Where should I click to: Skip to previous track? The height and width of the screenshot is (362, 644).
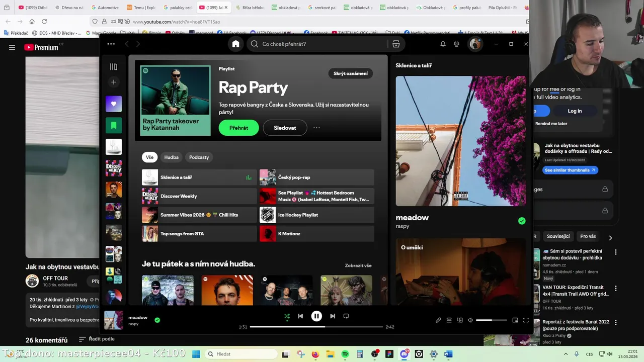pos(300,316)
